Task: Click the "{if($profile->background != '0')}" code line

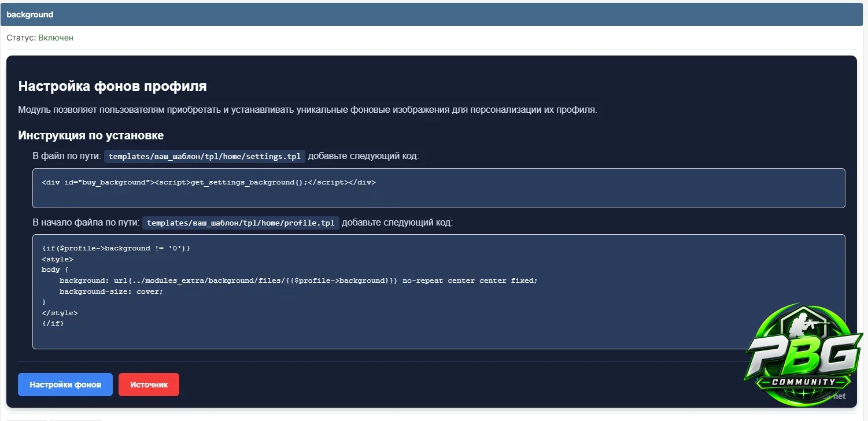Action: [116, 248]
